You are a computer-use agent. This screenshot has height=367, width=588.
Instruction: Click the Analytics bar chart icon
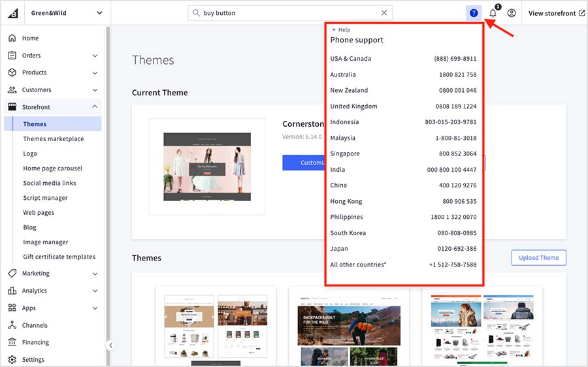tap(12, 291)
